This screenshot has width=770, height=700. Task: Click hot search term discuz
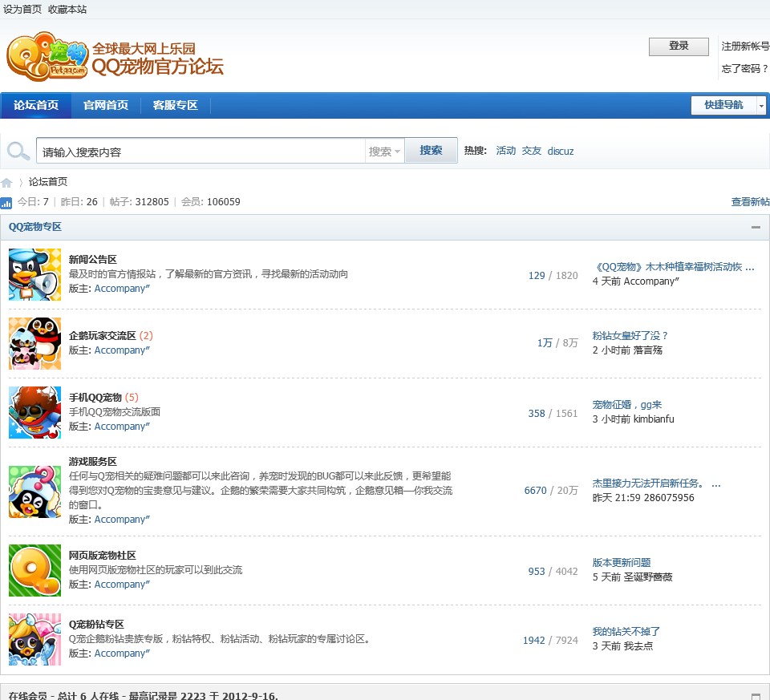561,152
